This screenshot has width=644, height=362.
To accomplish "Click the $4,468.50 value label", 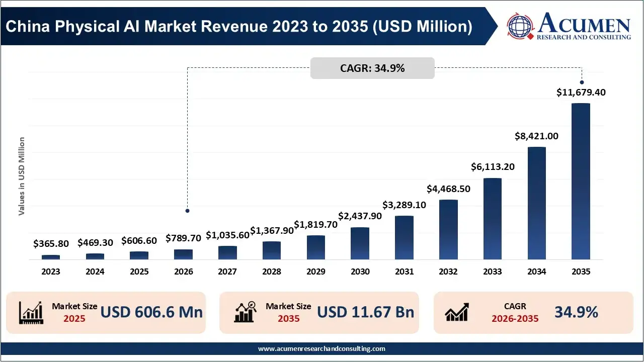I will pyautogui.click(x=448, y=189).
